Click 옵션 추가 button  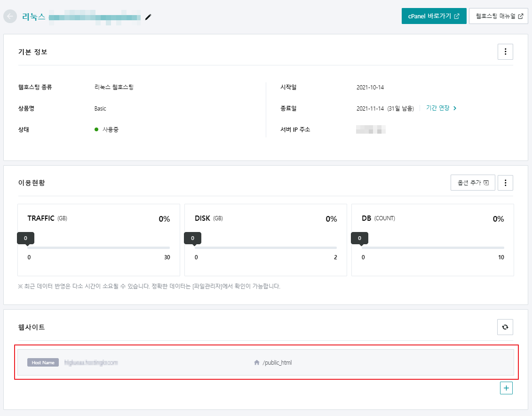[x=473, y=183]
